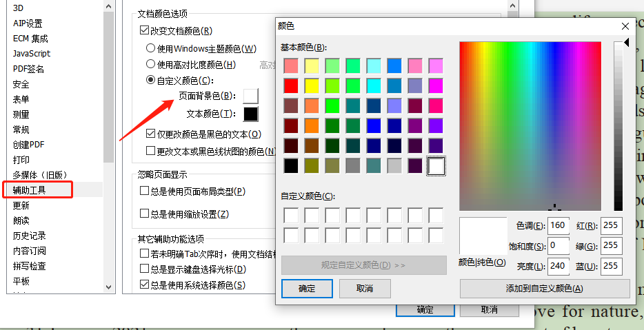Pick the black basic color swatch
Image resolution: width=644 pixels, height=330 pixels.
(x=291, y=166)
